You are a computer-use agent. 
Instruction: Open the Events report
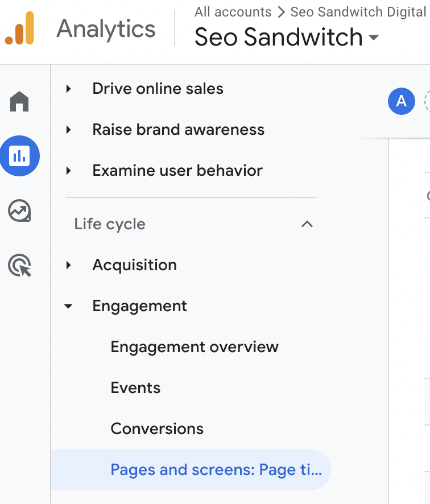tap(135, 388)
